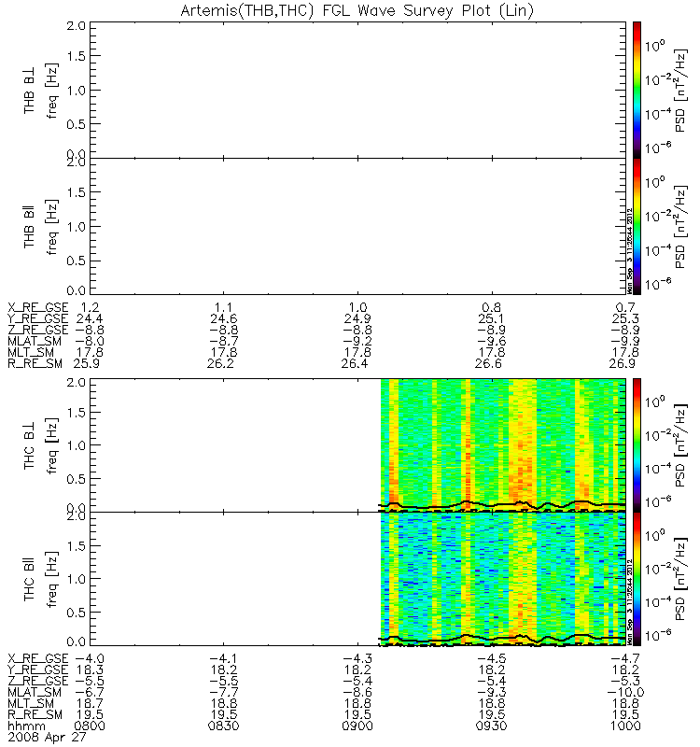Click the 'PSD [nT²/Hz]' label of the THB B⊥ color bar
Screen dimensions: 700x747
click(x=680, y=90)
